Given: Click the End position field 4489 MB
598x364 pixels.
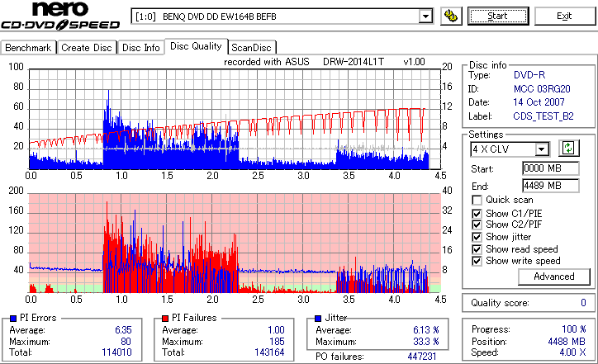Looking at the screenshot, I should pyautogui.click(x=550, y=186).
